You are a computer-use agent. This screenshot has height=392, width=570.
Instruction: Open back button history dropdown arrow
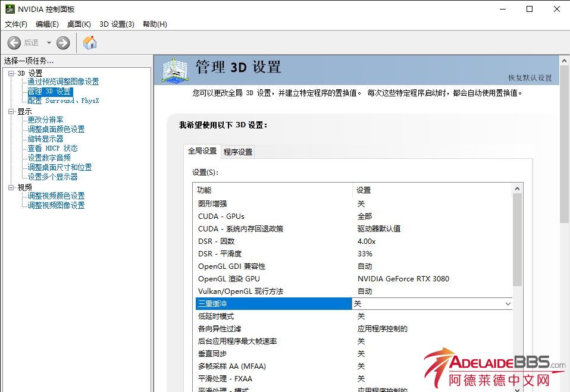coord(49,43)
